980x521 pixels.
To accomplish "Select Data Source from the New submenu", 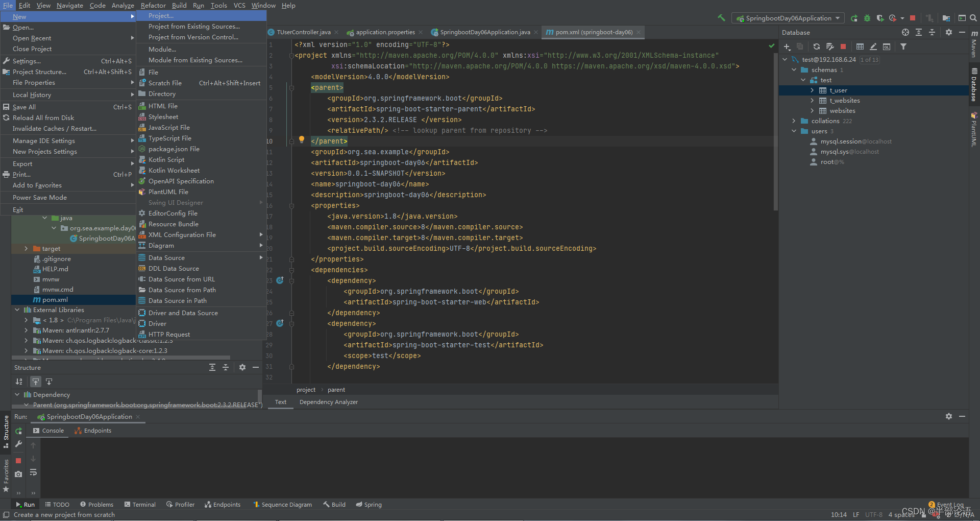I will click(201, 258).
